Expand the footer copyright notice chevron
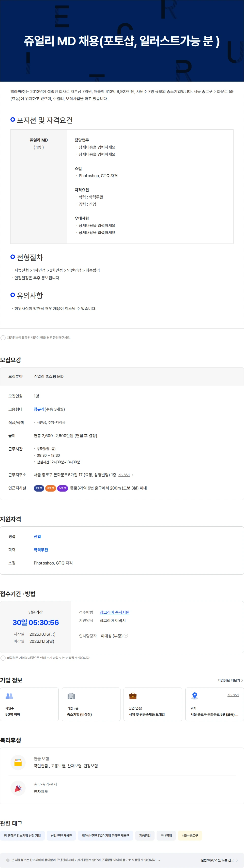The height and width of the screenshot is (868, 244). [x=159, y=860]
